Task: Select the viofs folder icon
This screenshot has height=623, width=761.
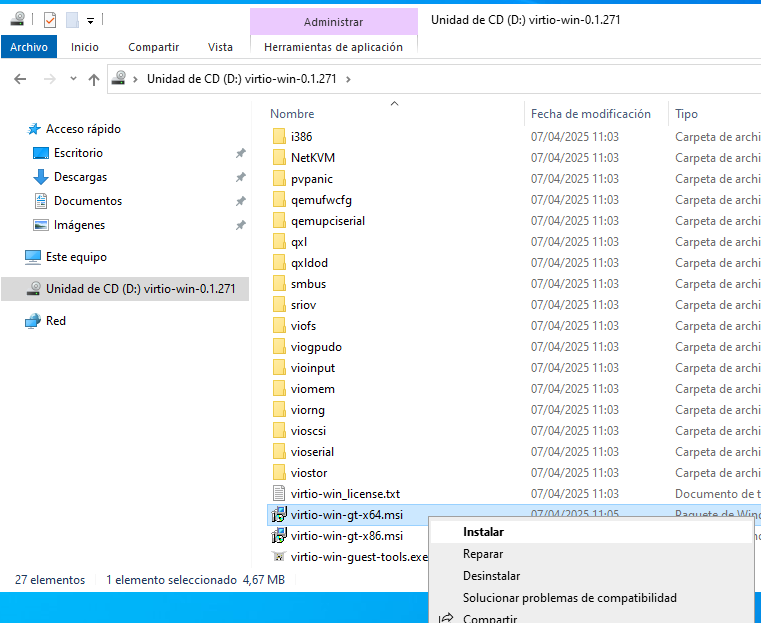Action: (x=279, y=326)
